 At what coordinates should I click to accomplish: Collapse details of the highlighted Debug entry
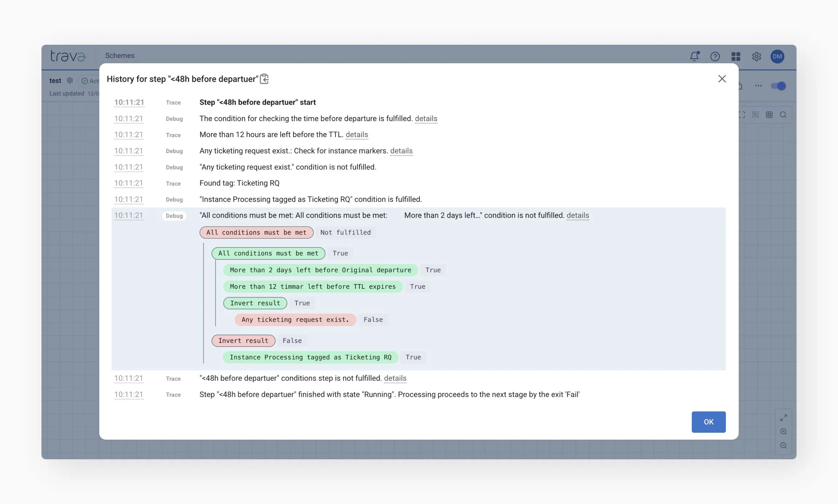[578, 215]
